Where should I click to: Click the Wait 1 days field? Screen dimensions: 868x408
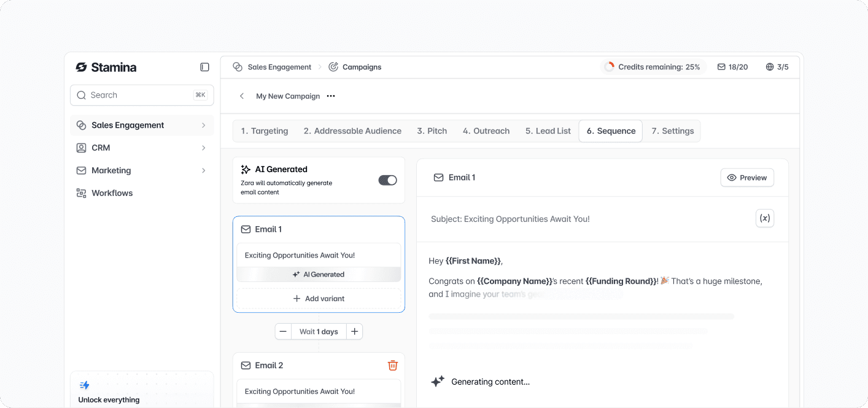(319, 332)
